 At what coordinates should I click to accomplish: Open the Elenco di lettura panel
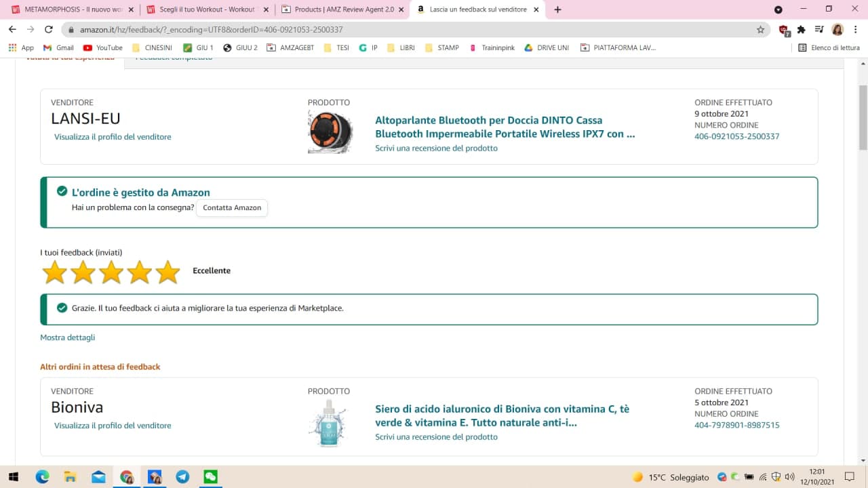click(829, 47)
